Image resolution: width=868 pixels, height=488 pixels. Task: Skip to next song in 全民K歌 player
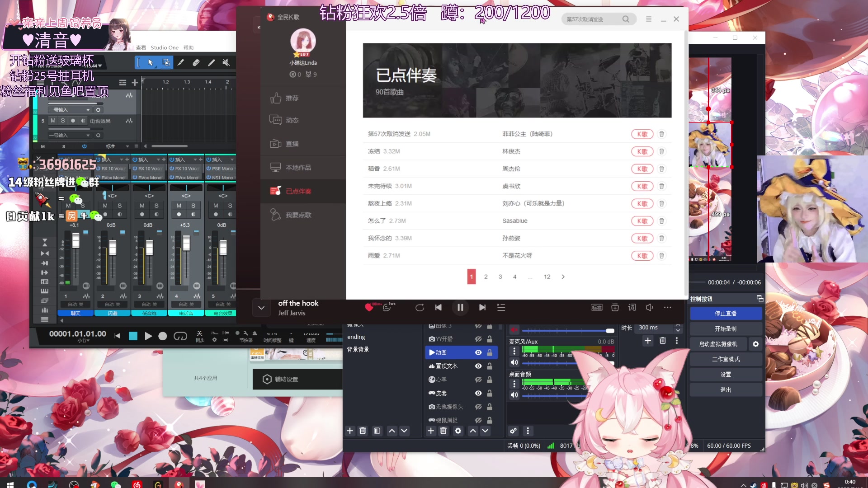pos(482,307)
